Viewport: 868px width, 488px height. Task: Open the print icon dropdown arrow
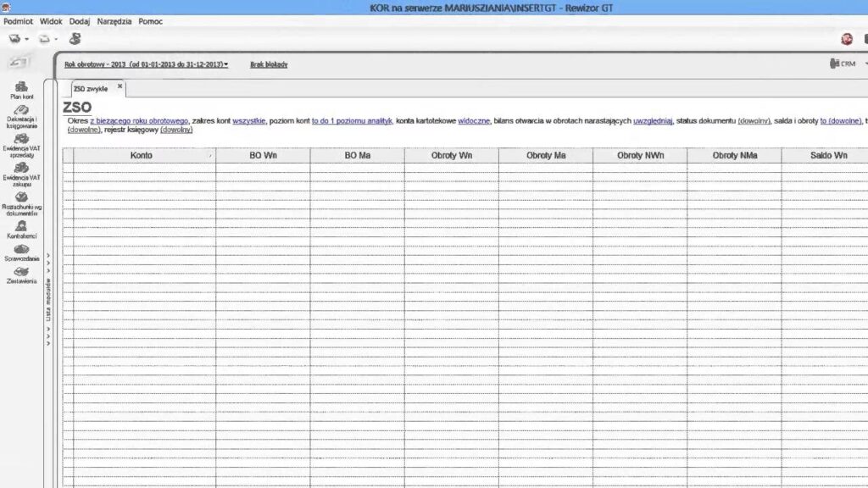point(27,39)
